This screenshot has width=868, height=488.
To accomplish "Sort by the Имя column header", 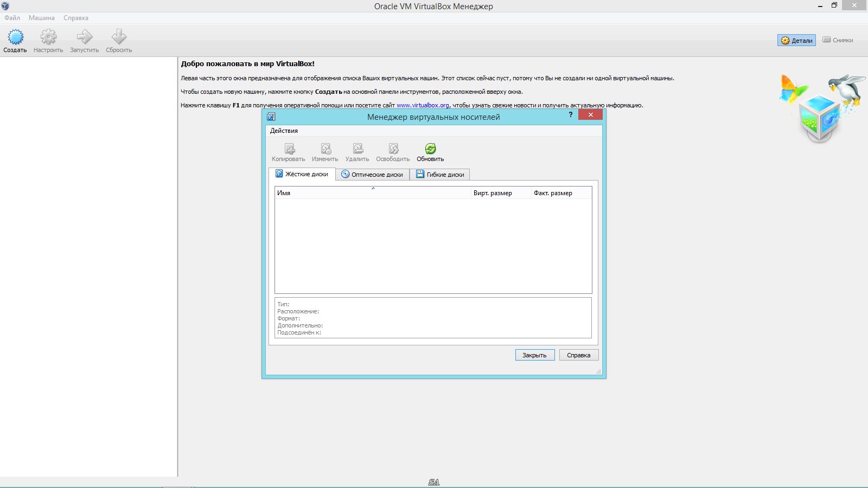I will pos(373,193).
